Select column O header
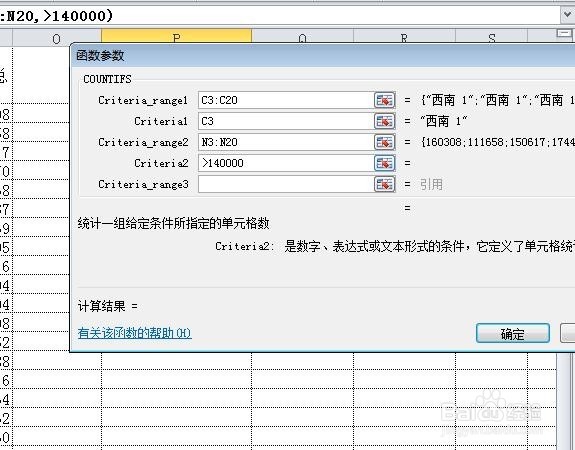Image resolution: width=575 pixels, height=450 pixels. click(x=56, y=39)
